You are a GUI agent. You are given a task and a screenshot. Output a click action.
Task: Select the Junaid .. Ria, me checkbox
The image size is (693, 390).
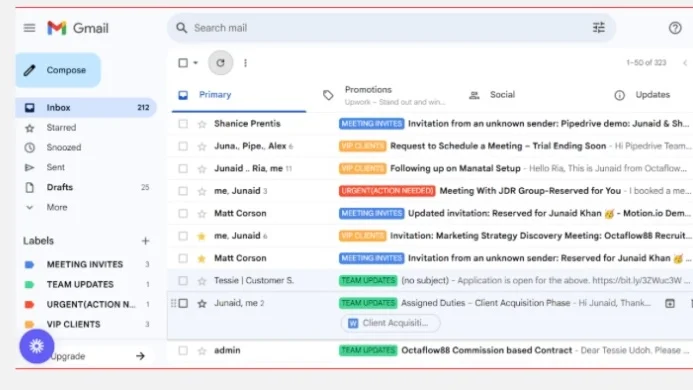(x=183, y=169)
